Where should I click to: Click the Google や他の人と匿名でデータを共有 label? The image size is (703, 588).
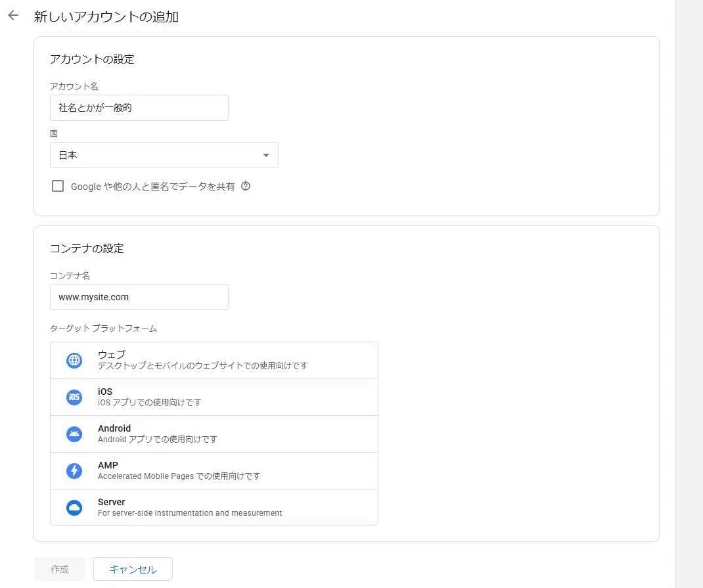pos(153,187)
